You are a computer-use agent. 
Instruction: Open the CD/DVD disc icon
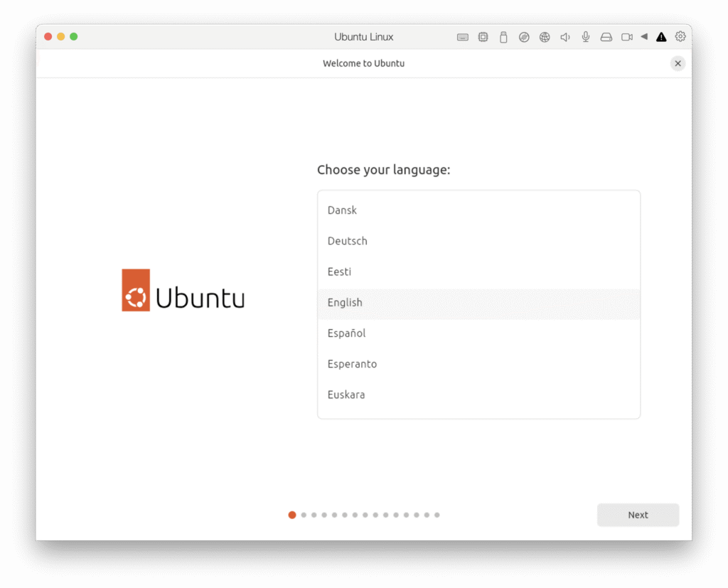(524, 37)
